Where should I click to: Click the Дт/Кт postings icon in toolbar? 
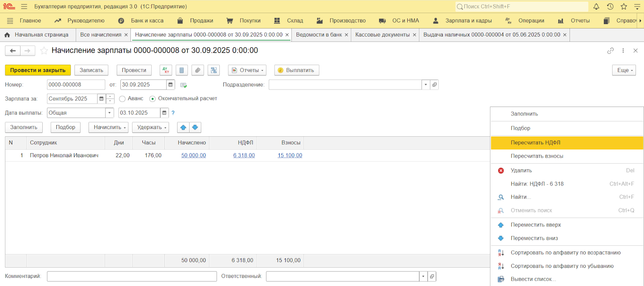[x=165, y=70]
